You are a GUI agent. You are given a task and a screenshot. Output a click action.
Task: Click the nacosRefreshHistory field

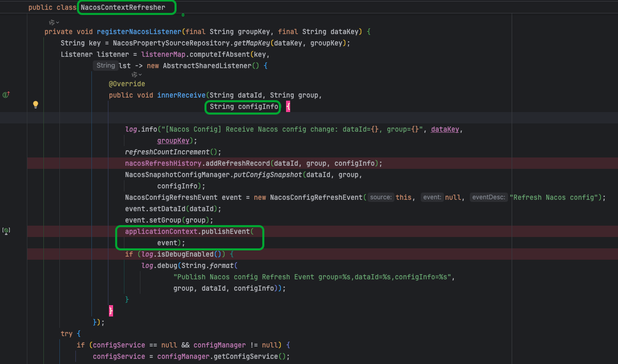click(x=163, y=164)
